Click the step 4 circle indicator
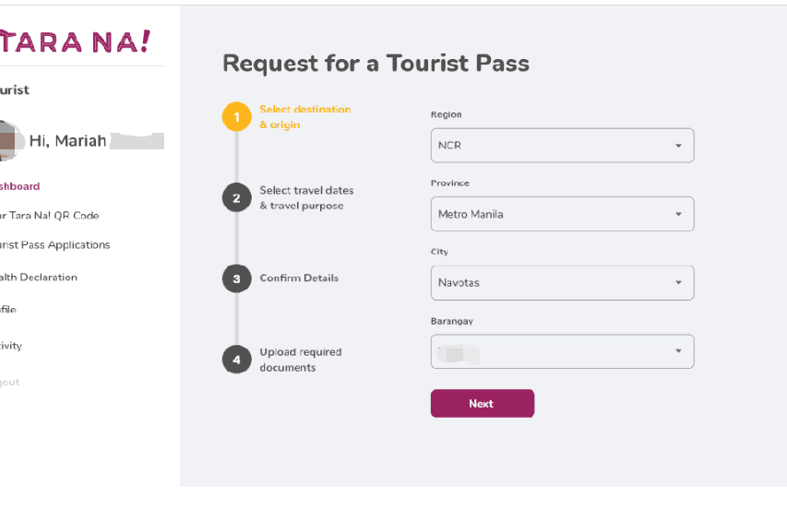 pyautogui.click(x=236, y=360)
